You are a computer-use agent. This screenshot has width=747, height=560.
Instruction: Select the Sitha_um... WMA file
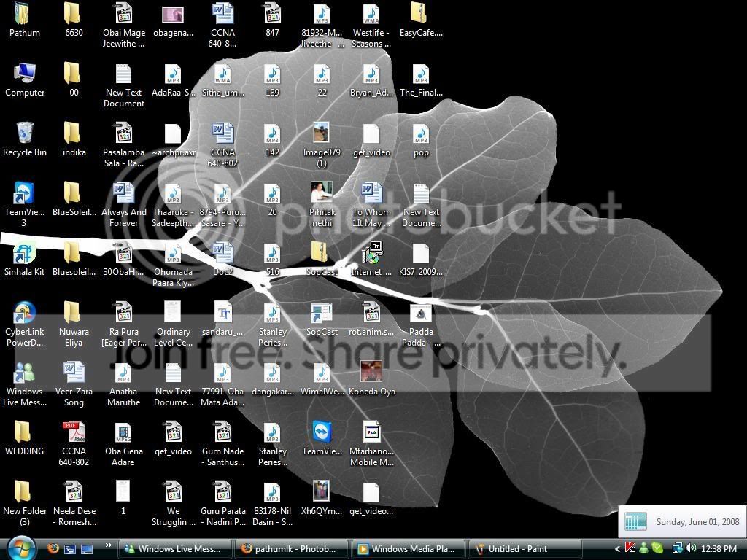[222, 74]
